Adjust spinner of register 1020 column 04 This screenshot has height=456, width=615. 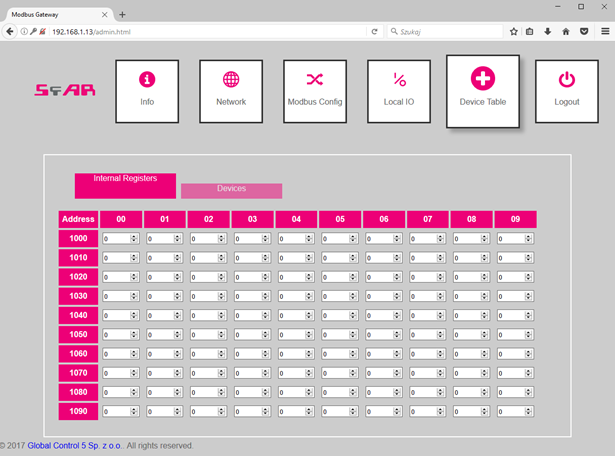click(309, 277)
